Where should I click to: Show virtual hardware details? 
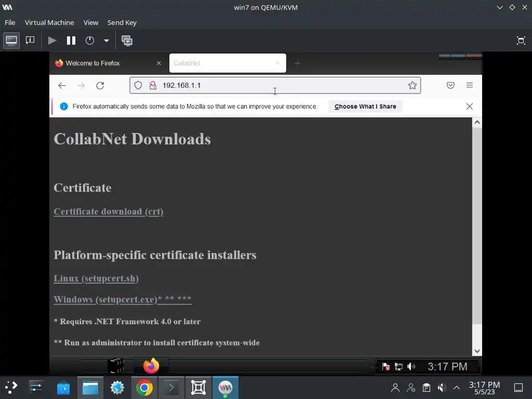click(30, 41)
